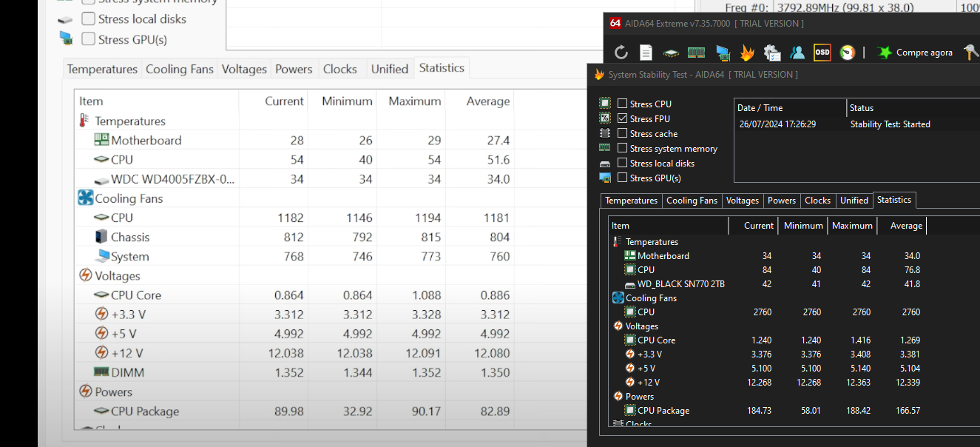Open the Report document icon in AIDA64 toolbar
This screenshot has width=980, height=447.
click(x=646, y=53)
